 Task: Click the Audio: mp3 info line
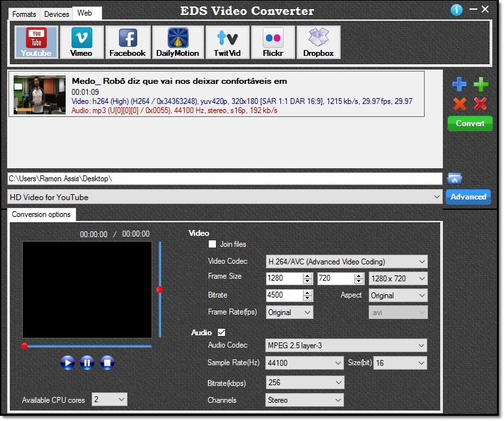(174, 110)
